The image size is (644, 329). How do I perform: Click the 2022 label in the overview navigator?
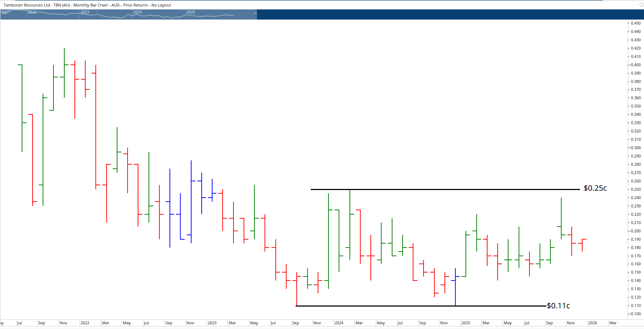point(31,12)
